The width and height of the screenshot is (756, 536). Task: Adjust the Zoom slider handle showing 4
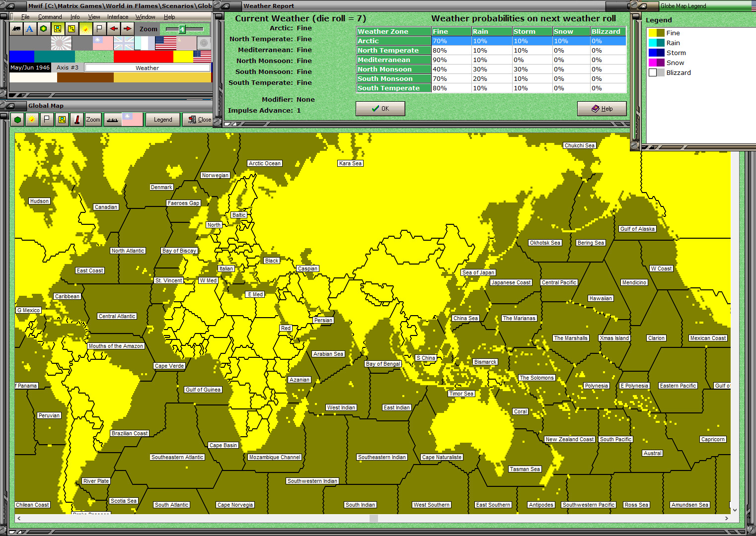[182, 29]
